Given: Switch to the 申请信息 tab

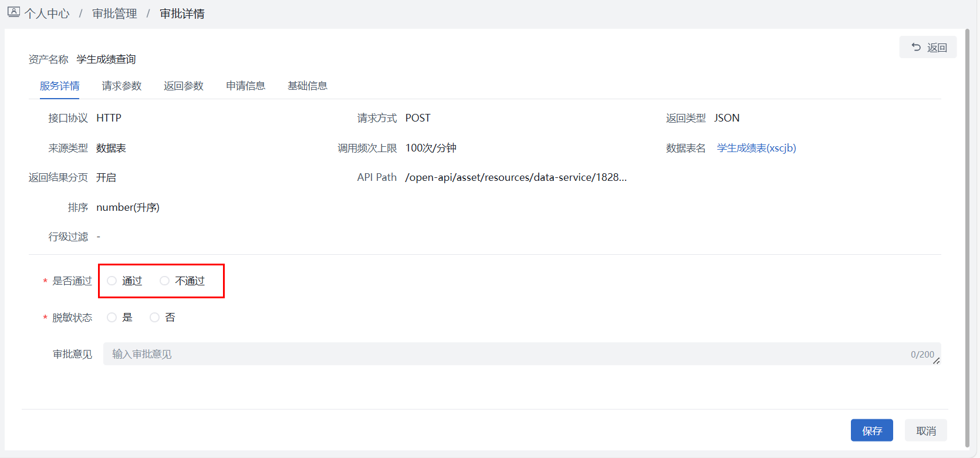Looking at the screenshot, I should (x=245, y=86).
